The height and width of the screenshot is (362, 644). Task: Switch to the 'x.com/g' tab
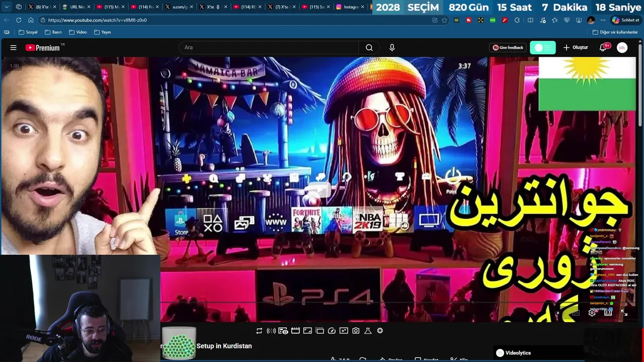click(x=179, y=7)
